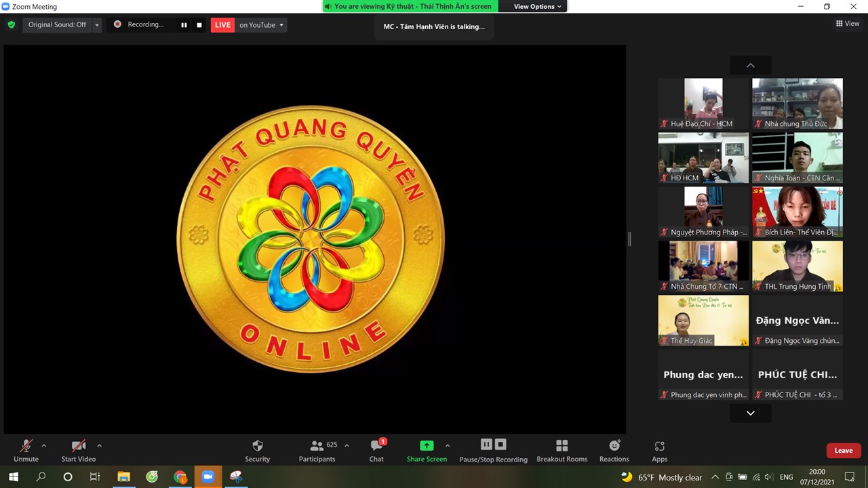
Task: Open the volume speaker tray icon
Action: [x=770, y=477]
